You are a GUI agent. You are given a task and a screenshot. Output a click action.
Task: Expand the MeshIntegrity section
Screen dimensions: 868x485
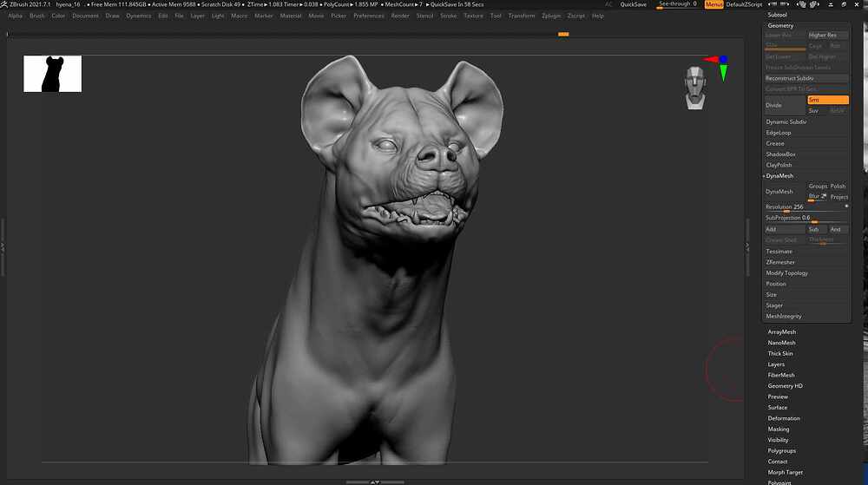784,317
